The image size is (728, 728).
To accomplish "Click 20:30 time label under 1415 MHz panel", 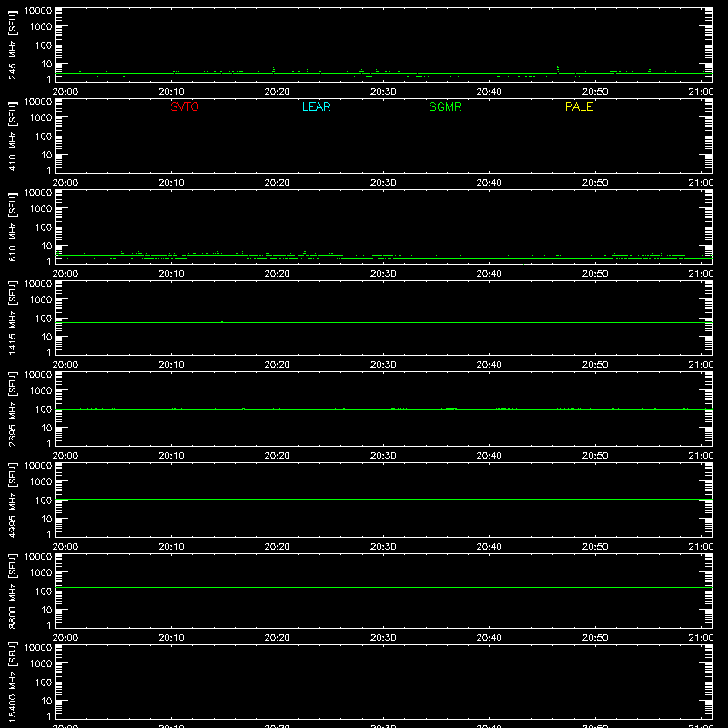I will tap(383, 365).
